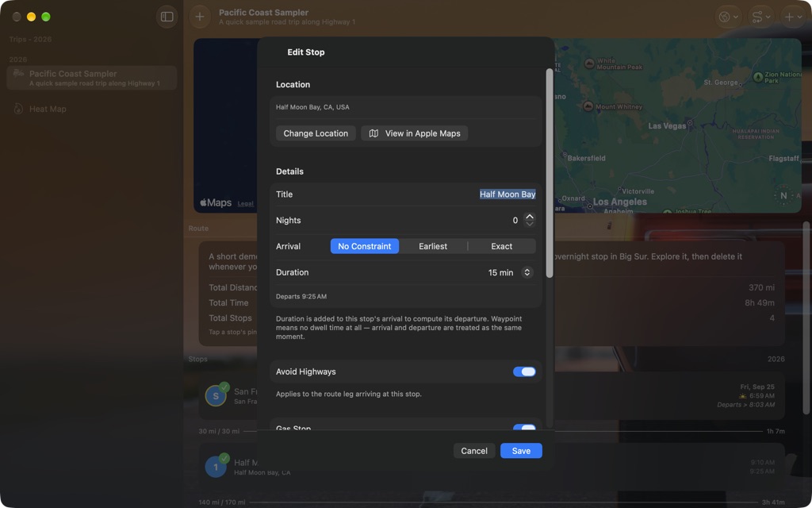Click the Fri, Sep 25 date label
Screen dimensions: 812x508
pos(757,387)
